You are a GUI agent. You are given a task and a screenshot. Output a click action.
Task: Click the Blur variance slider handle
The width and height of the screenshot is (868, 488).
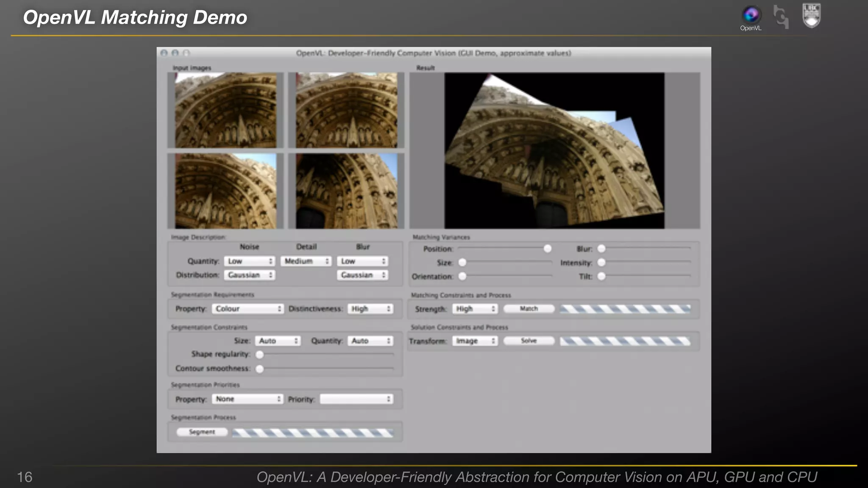coord(601,249)
